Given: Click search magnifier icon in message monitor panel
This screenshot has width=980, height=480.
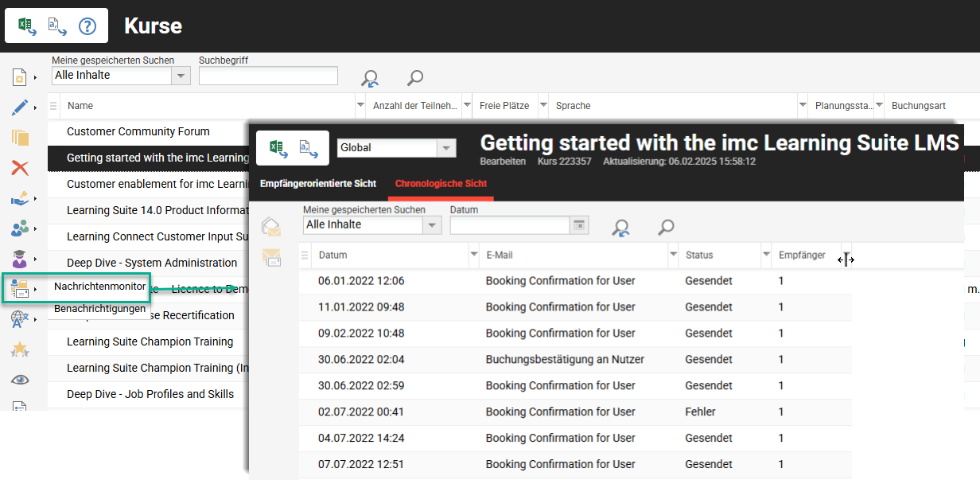Looking at the screenshot, I should [x=666, y=228].
